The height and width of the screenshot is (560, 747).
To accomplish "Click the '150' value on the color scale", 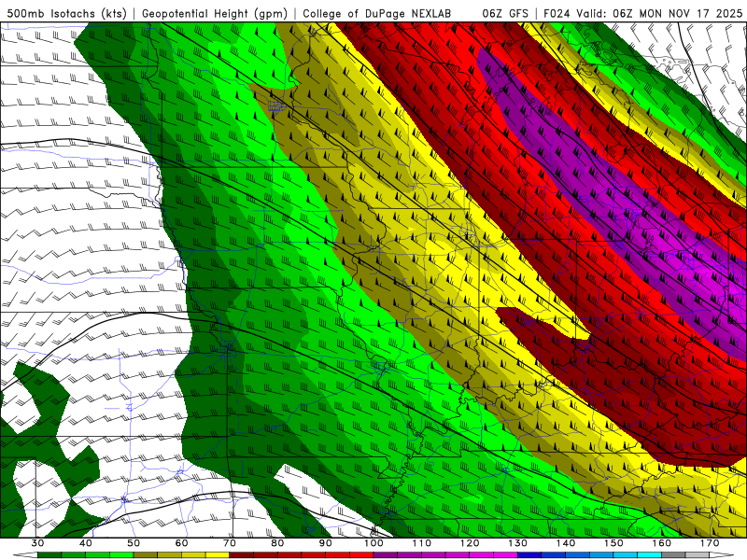I will (613, 543).
